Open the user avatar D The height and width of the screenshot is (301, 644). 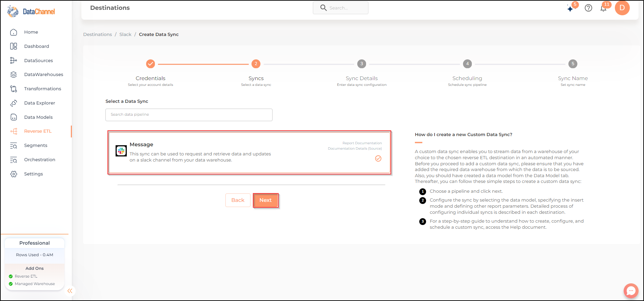(x=622, y=8)
